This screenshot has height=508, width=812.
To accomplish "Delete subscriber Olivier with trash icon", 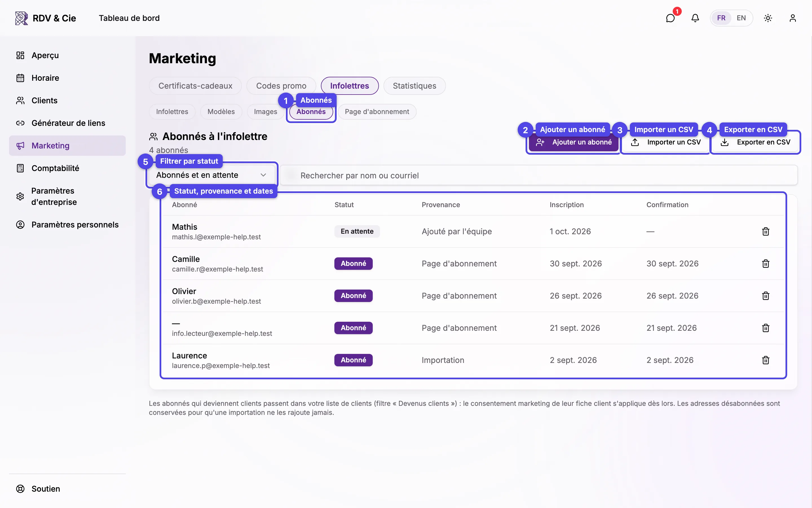I will click(765, 296).
